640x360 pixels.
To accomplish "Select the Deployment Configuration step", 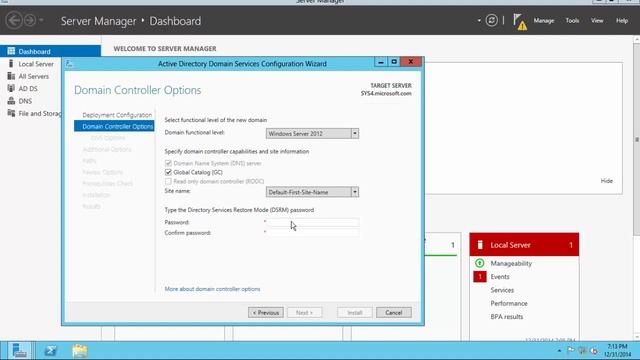I will [x=117, y=115].
